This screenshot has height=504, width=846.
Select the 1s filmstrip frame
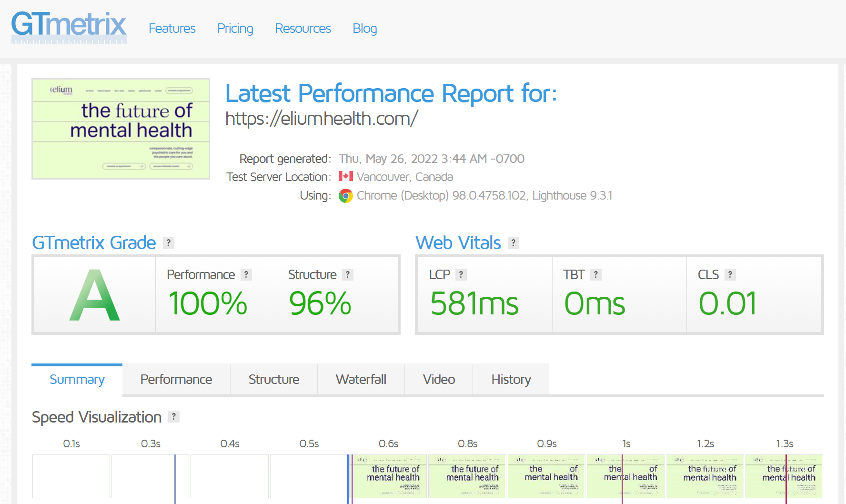(x=626, y=476)
